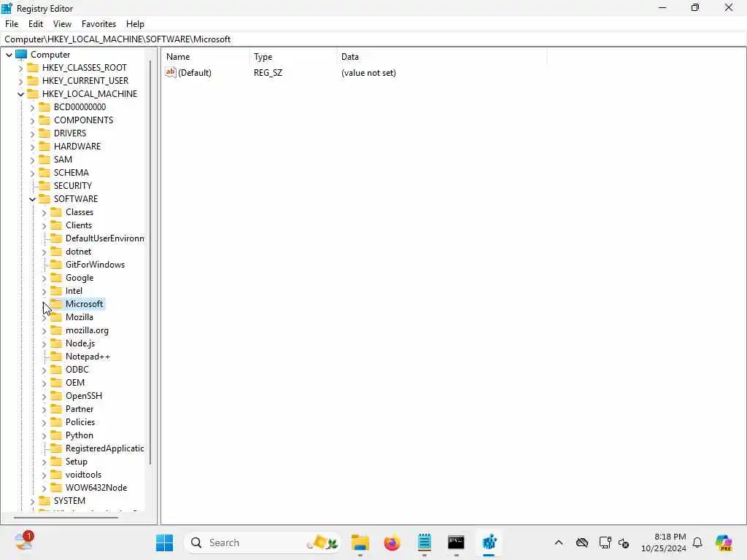747x560 pixels.
Task: Click the OpenSSH folder icon
Action: pyautogui.click(x=56, y=395)
